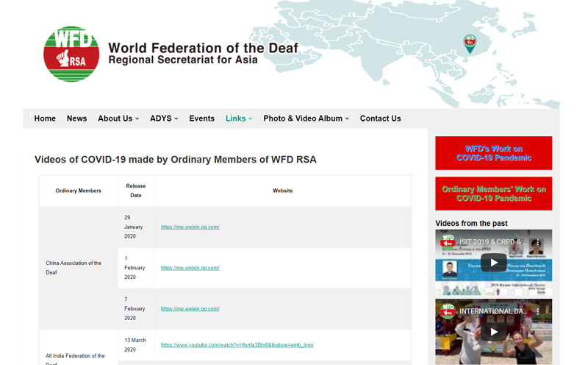Viewport: 588px width, 365px height.
Task: Play the ISIT 2019 & CRPD video
Action: tap(493, 263)
